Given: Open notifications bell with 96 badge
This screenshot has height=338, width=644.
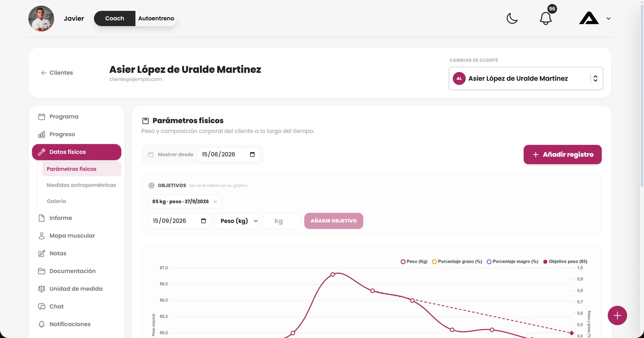Looking at the screenshot, I should (x=546, y=18).
